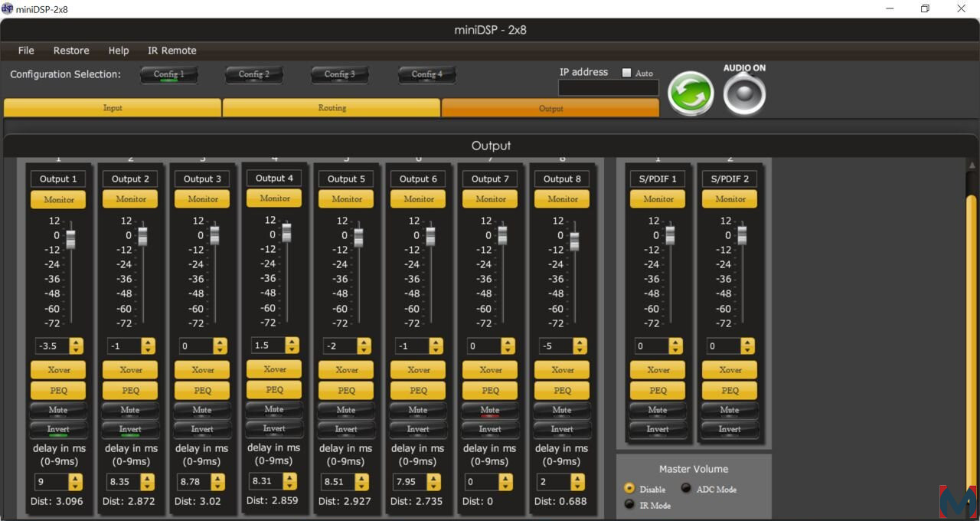The width and height of the screenshot is (980, 521).
Task: Select Config 3 configuration
Action: coord(340,75)
